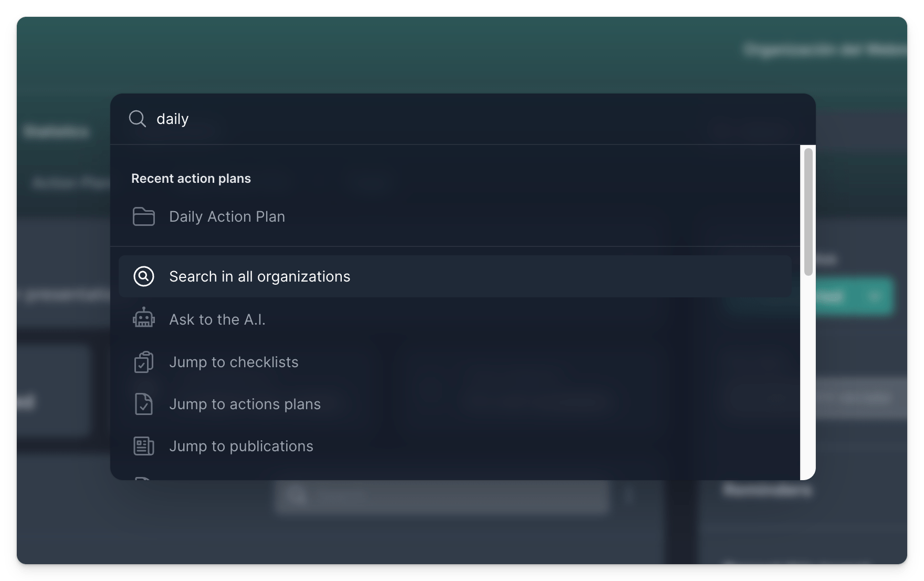
Task: Click the publications newspaper icon
Action: 143,446
